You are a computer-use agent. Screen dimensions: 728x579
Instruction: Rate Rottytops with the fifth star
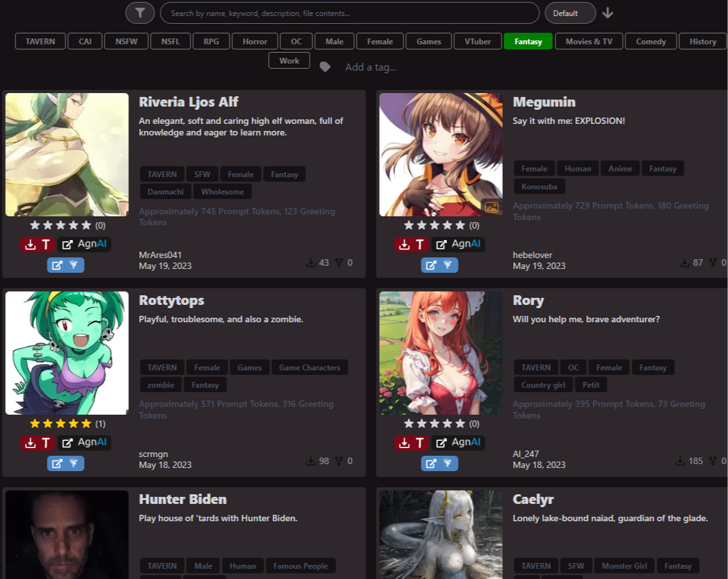(x=87, y=424)
